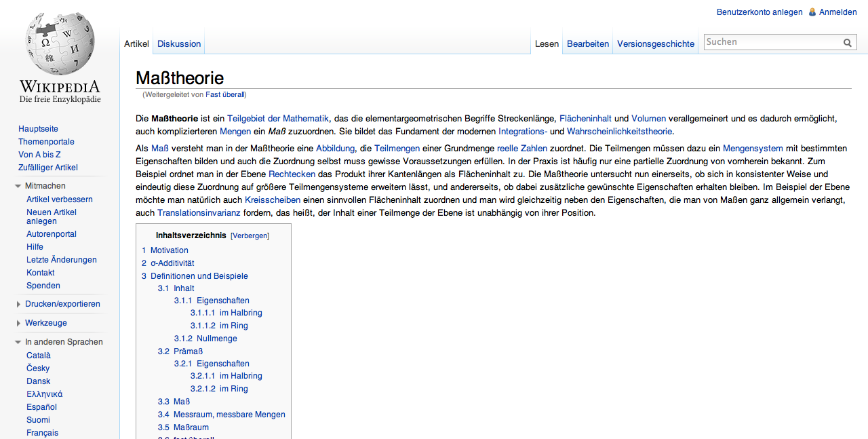Click into the Suchen search field
Viewport: 868px width, 439px height.
coord(772,42)
